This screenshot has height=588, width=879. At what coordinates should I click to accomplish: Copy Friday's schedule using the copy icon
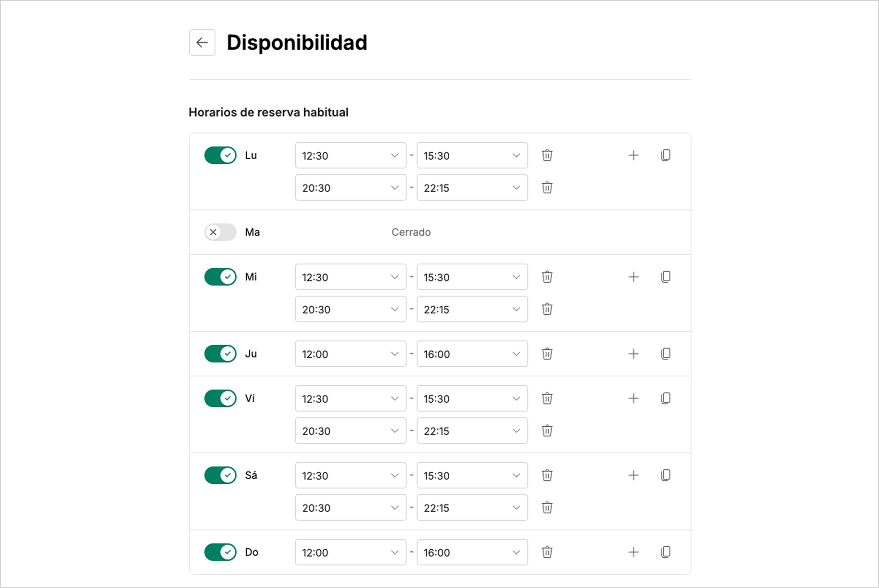[x=666, y=398]
